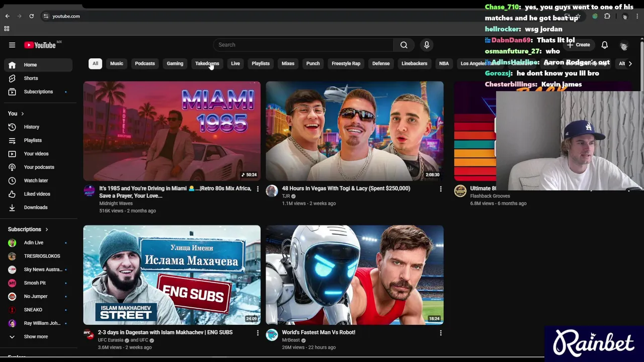Expand the You section chevron
This screenshot has height=362, width=644.
coord(22,114)
